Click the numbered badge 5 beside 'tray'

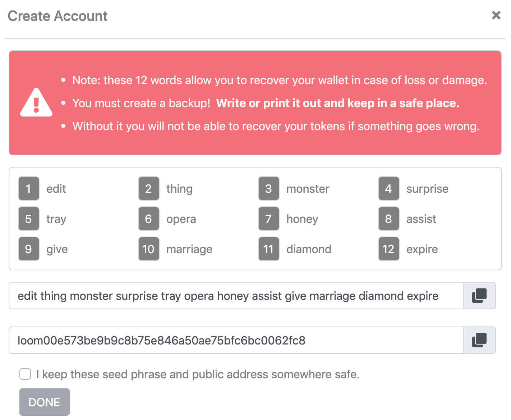pos(28,219)
